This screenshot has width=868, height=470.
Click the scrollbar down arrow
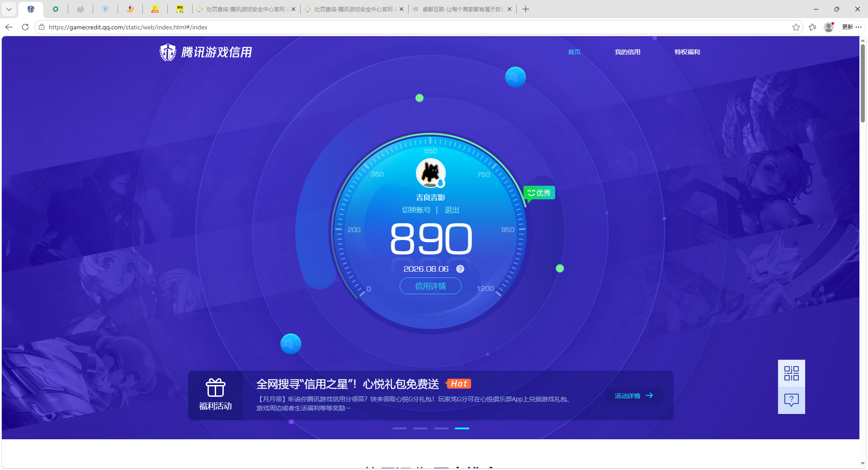point(863,463)
